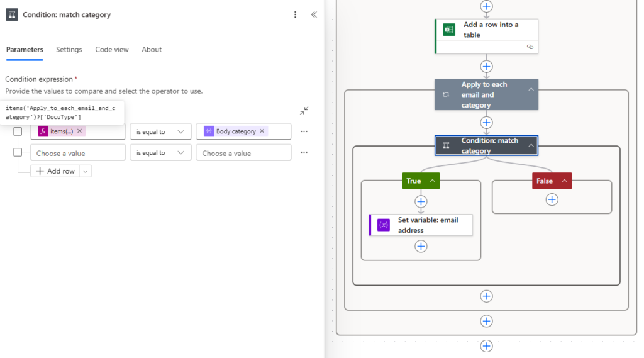Click the field containing the Body category token
This screenshot has width=644, height=358.
[244, 131]
